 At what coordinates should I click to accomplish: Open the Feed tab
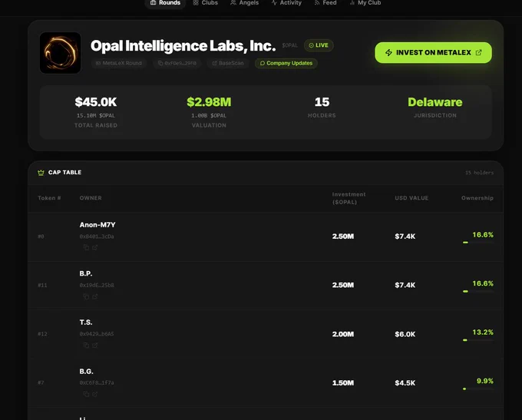click(325, 3)
